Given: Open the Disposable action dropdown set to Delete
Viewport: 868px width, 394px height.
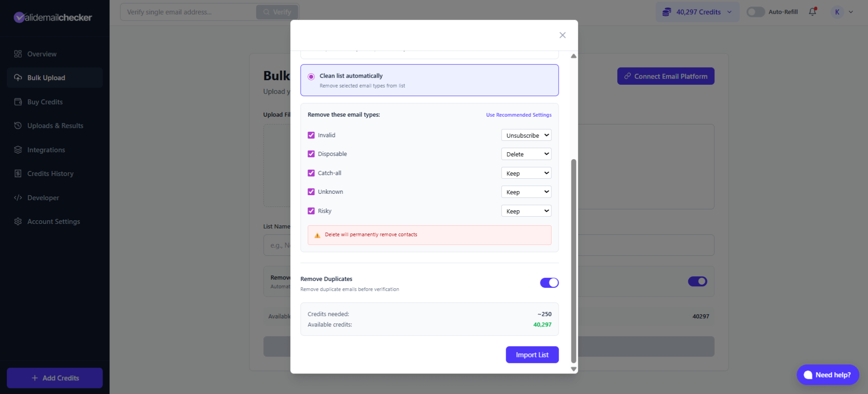Looking at the screenshot, I should (526, 154).
